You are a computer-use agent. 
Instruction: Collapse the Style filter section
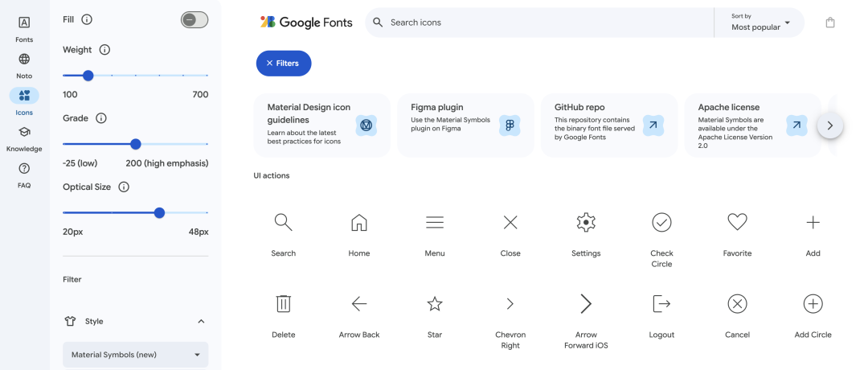point(202,321)
